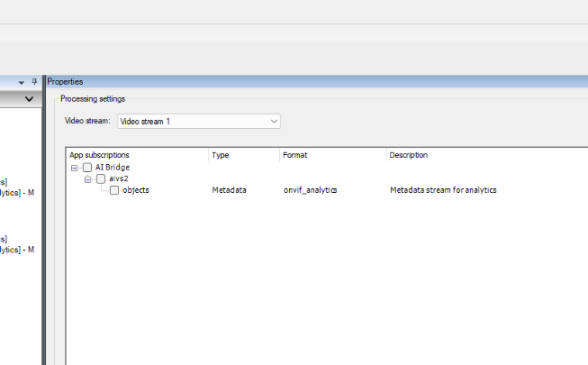Check the AI Bridge checkbox
588x365 pixels.
click(87, 168)
